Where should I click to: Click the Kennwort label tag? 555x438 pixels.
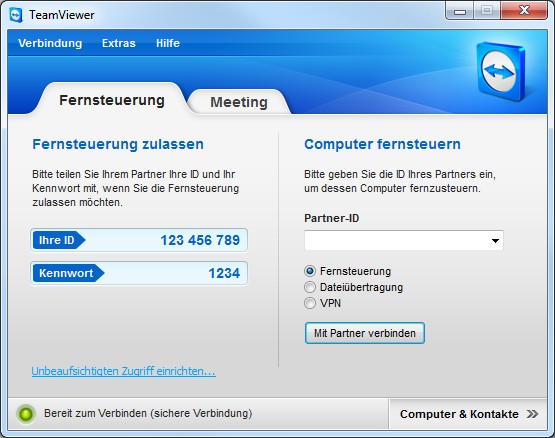(x=68, y=273)
